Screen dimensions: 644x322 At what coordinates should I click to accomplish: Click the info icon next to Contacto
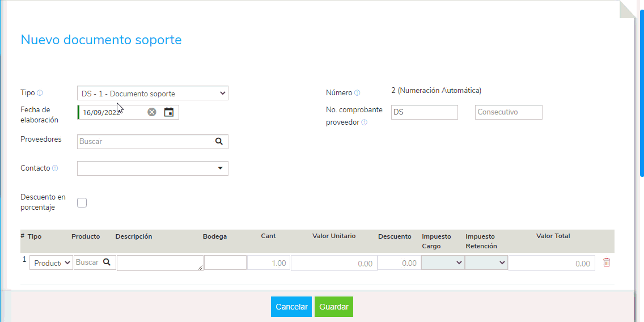[x=55, y=168]
